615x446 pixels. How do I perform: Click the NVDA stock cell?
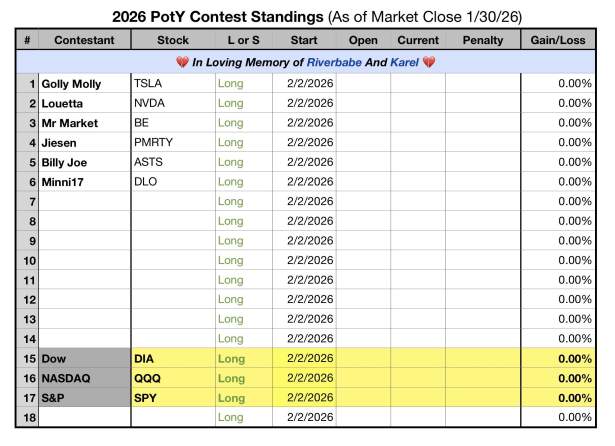click(x=172, y=103)
